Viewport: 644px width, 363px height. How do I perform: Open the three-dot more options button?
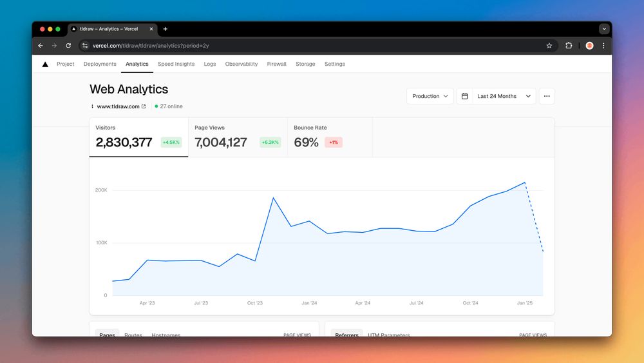click(x=547, y=96)
